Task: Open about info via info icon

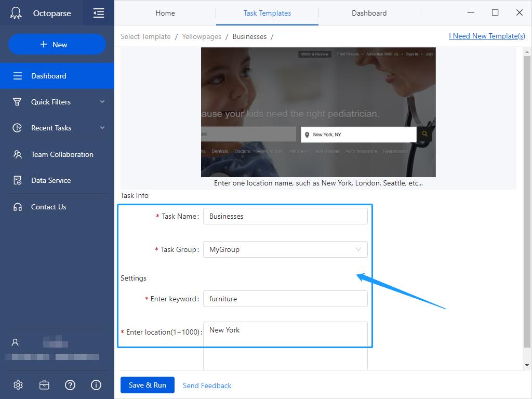Action: [96, 385]
